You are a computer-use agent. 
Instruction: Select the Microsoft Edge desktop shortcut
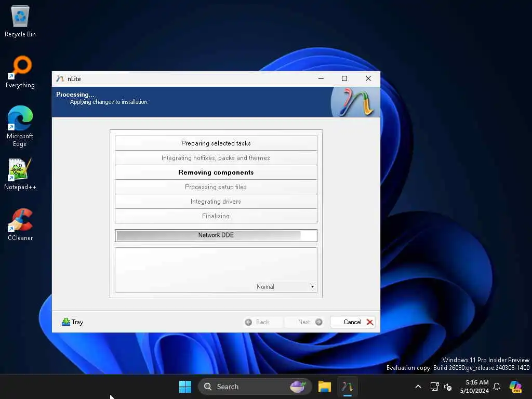click(20, 126)
